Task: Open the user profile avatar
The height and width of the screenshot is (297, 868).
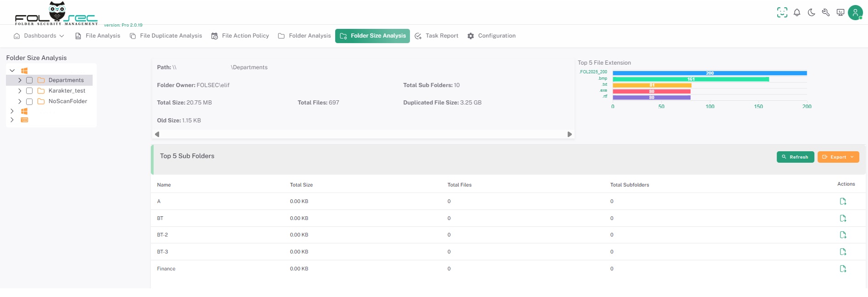Action: (855, 12)
